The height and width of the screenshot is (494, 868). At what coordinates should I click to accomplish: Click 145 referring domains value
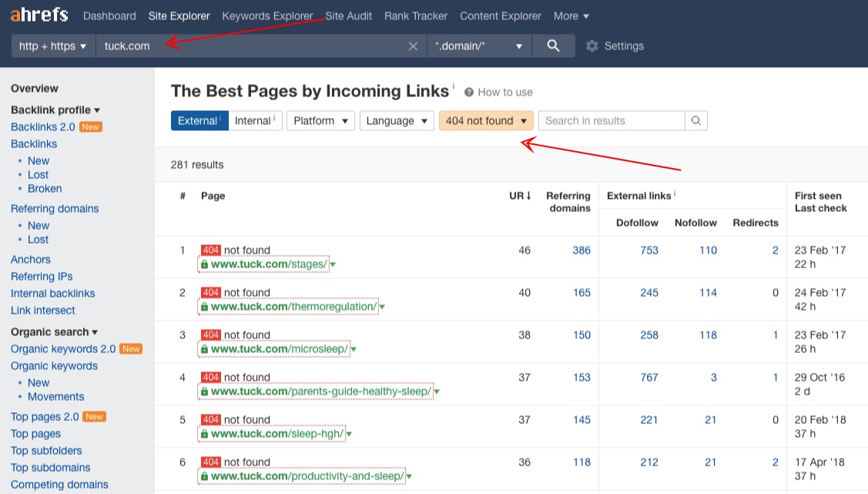(x=581, y=420)
